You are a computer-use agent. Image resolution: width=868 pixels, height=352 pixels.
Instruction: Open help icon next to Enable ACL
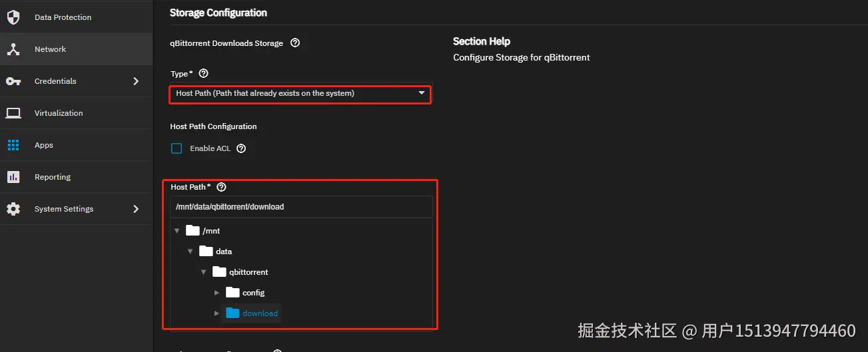(x=241, y=148)
